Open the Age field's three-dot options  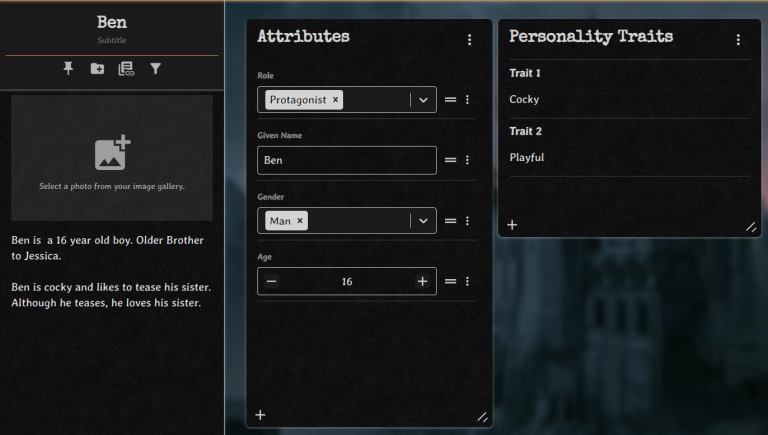467,282
